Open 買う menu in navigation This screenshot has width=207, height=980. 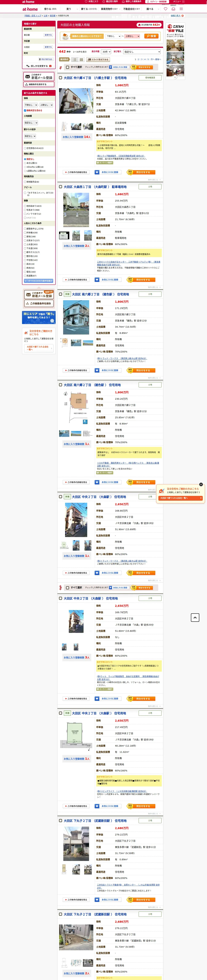tap(69, 9)
